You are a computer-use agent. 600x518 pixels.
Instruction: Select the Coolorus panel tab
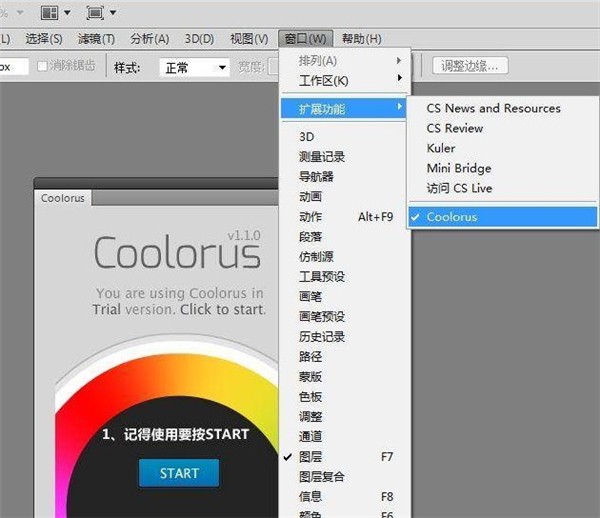coord(63,198)
